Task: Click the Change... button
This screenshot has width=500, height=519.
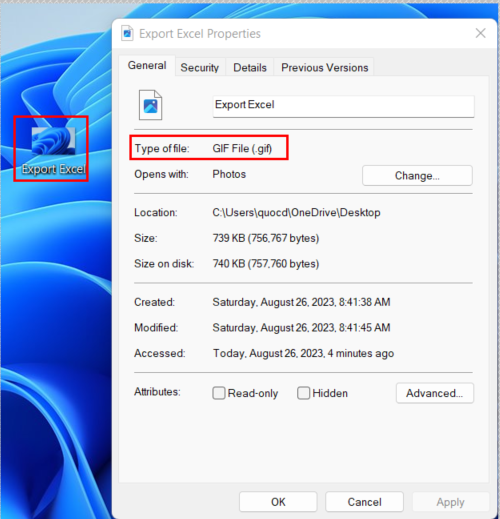Action: 417,176
